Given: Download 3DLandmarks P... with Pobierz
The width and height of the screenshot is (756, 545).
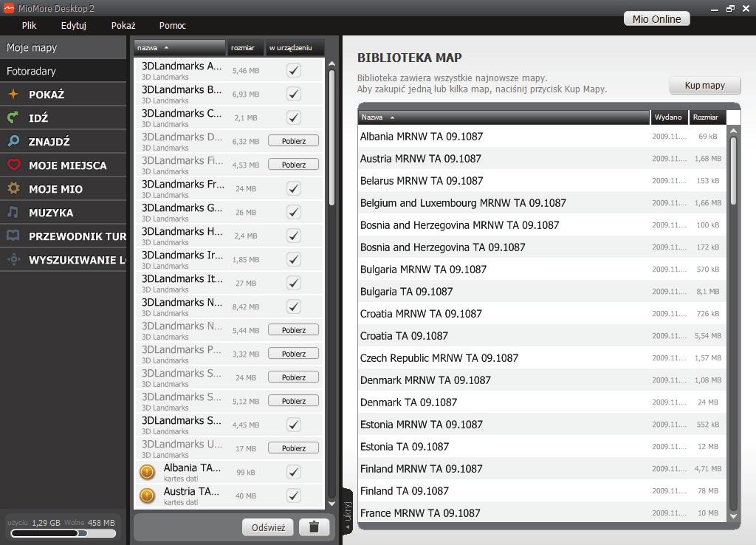Looking at the screenshot, I should pos(294,354).
